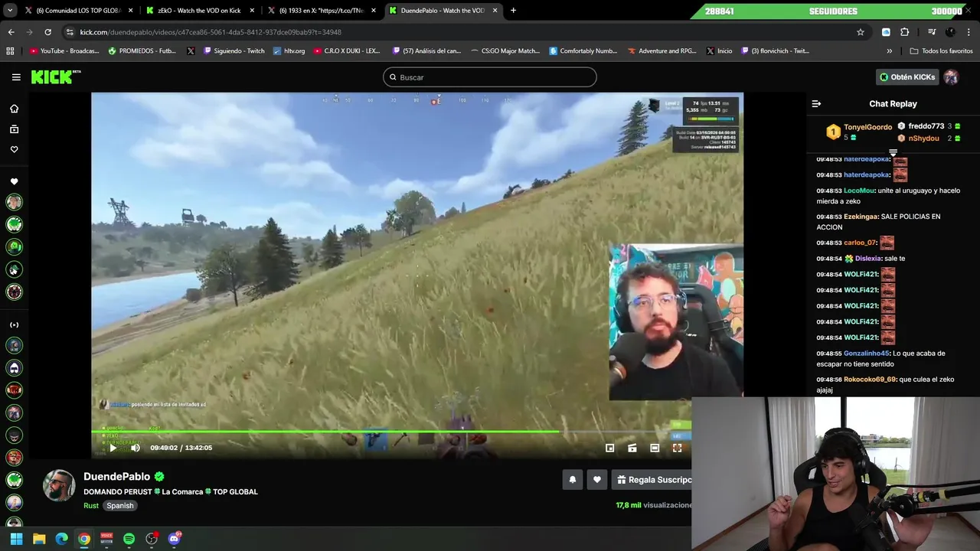Image resolution: width=980 pixels, height=551 pixels.
Task: Click Rokocoko69_69 username in chat
Action: [870, 380]
